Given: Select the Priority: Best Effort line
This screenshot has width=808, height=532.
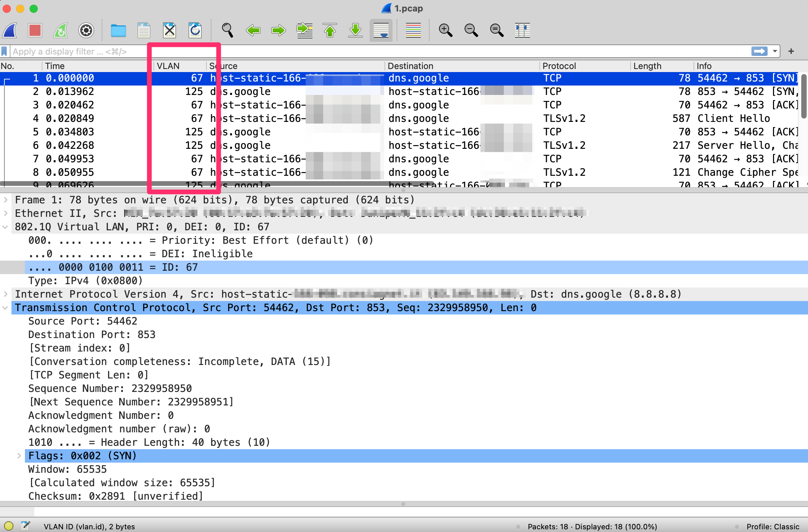Looking at the screenshot, I should pyautogui.click(x=416, y=240).
